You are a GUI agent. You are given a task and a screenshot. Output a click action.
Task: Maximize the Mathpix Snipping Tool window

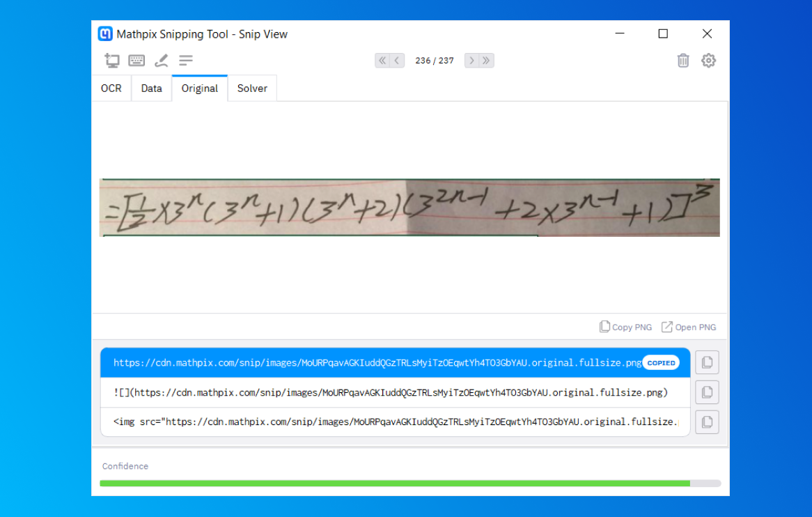[x=663, y=33]
